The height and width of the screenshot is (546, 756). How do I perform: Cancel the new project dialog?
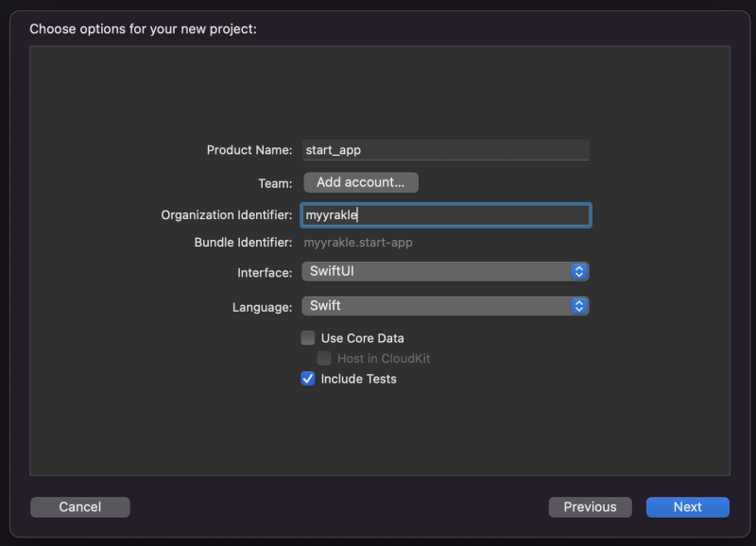coord(80,507)
